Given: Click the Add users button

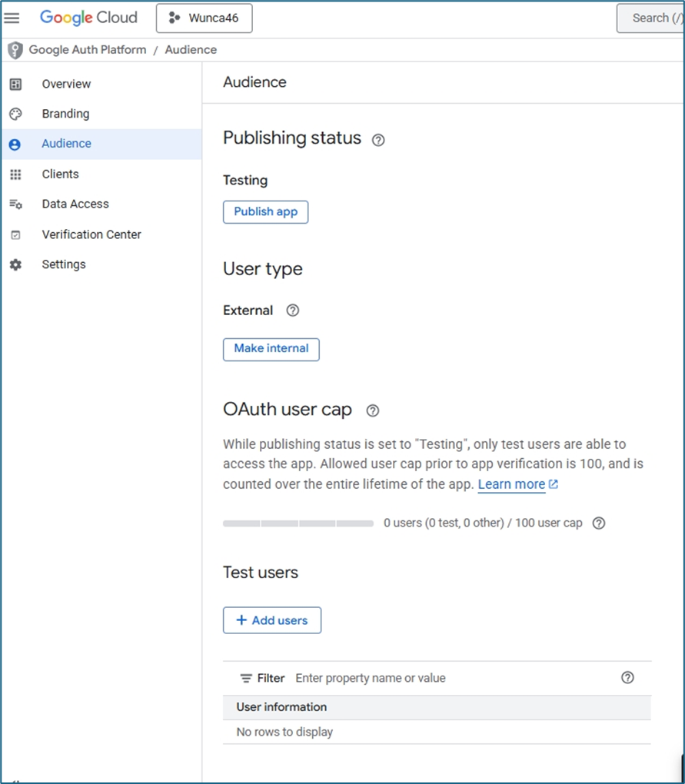Looking at the screenshot, I should pos(272,620).
